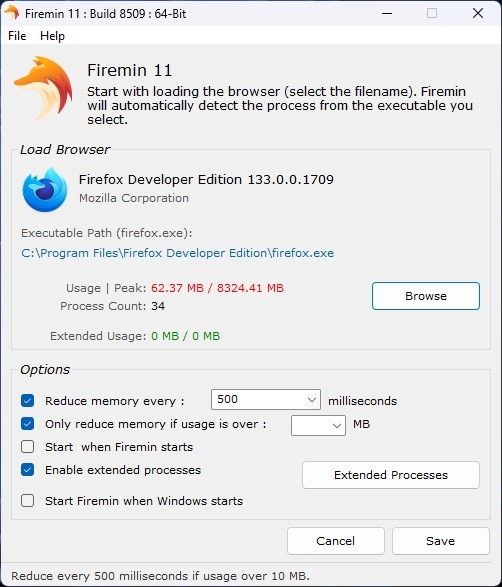Click the Cancel button
The height and width of the screenshot is (587, 502).
[x=336, y=541]
